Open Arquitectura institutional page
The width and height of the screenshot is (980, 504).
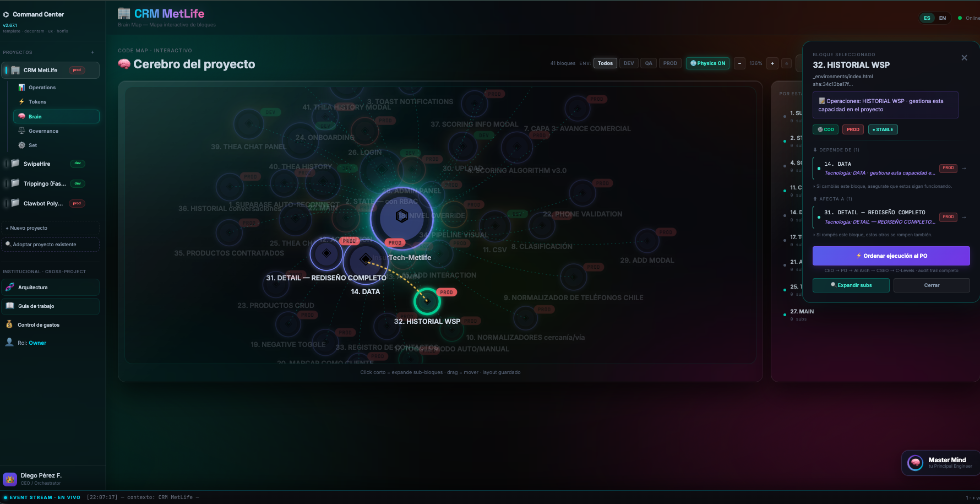tap(51, 288)
